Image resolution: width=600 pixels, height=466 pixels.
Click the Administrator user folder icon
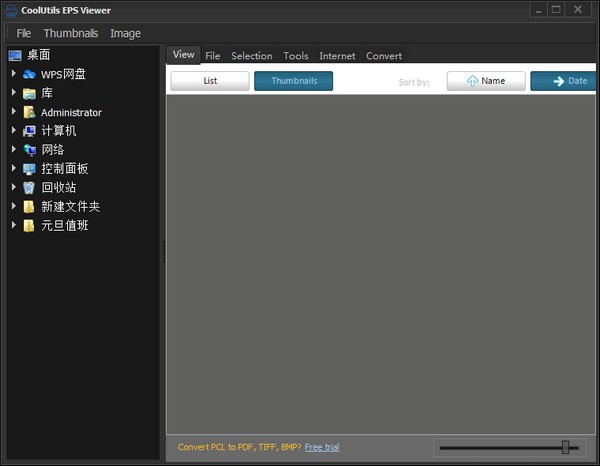[x=29, y=112]
